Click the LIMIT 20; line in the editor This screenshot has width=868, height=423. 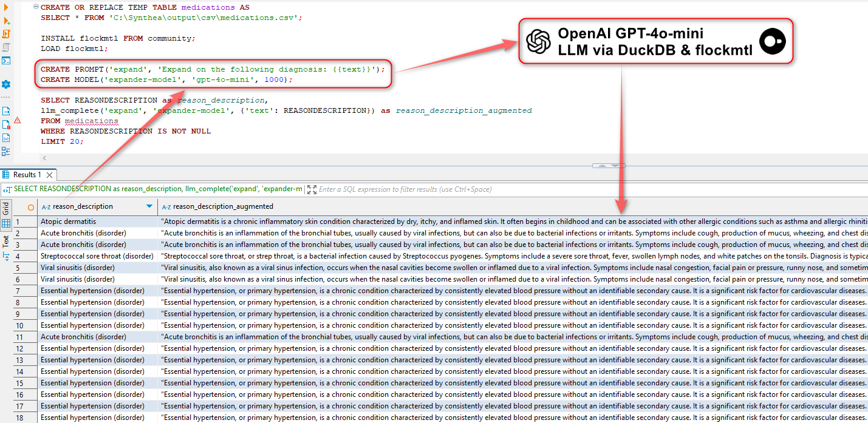(x=62, y=141)
